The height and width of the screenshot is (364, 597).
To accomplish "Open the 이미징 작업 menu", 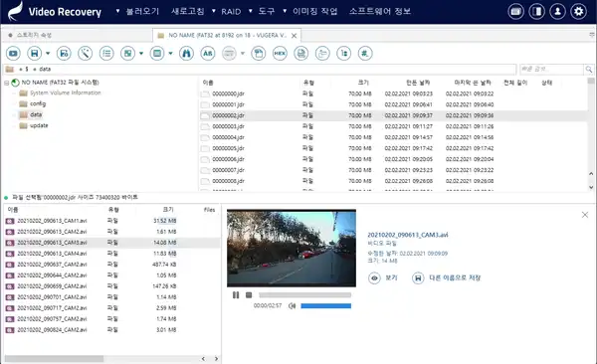I will (314, 11).
